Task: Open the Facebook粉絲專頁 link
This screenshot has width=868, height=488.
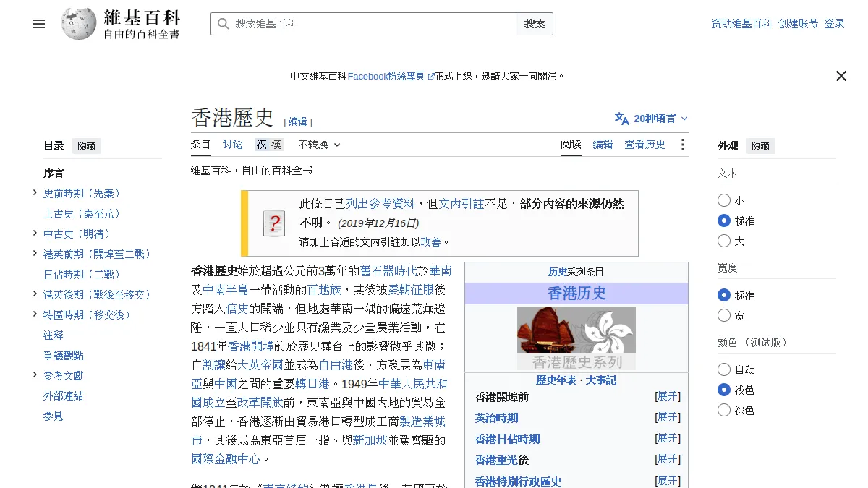Action: pyautogui.click(x=391, y=76)
